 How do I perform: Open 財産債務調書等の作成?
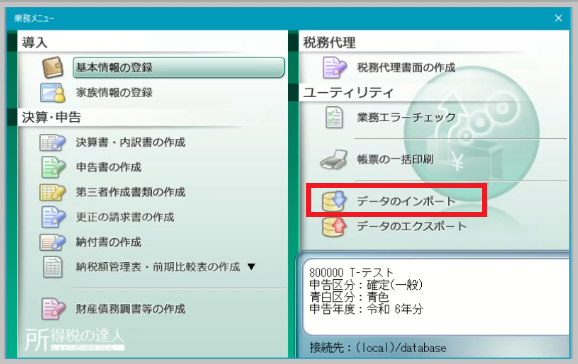pyautogui.click(x=130, y=309)
